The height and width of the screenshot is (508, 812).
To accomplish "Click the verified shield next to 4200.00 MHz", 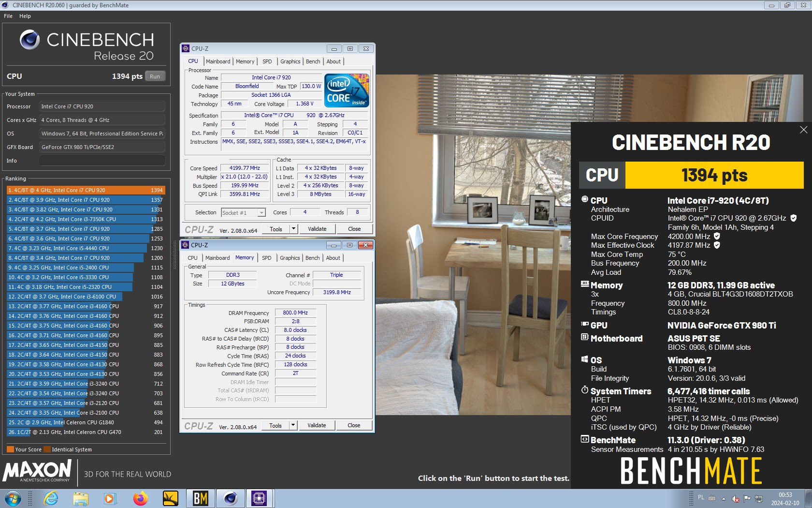I will pyautogui.click(x=717, y=236).
